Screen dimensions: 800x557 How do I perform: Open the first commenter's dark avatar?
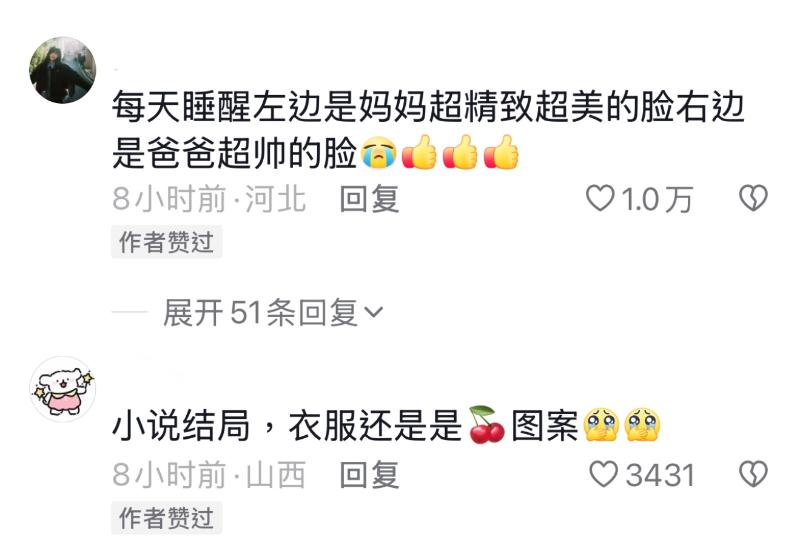[63, 70]
